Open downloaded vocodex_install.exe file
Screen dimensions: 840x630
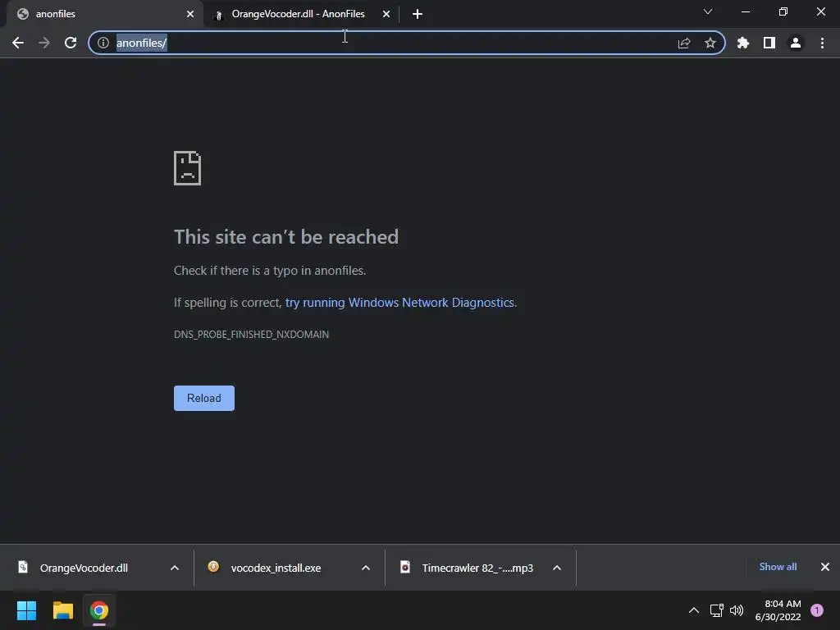coord(276,568)
